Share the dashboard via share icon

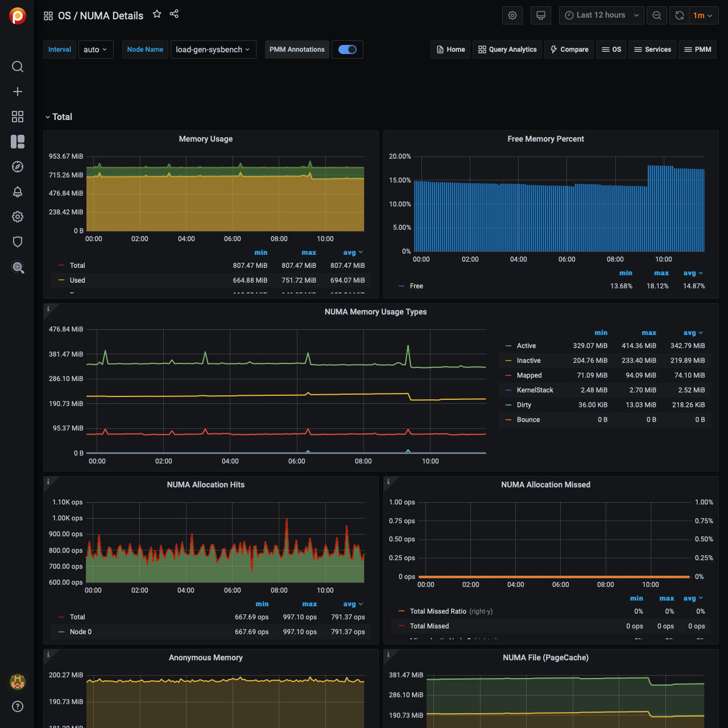[x=174, y=14]
